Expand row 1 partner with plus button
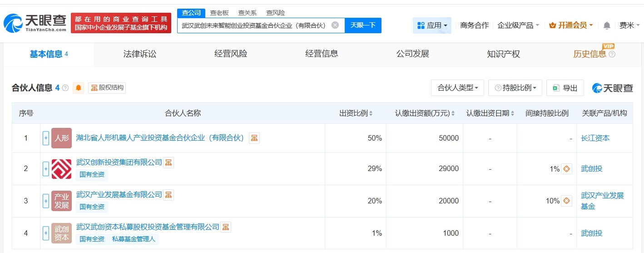The image size is (644, 253). [x=46, y=138]
